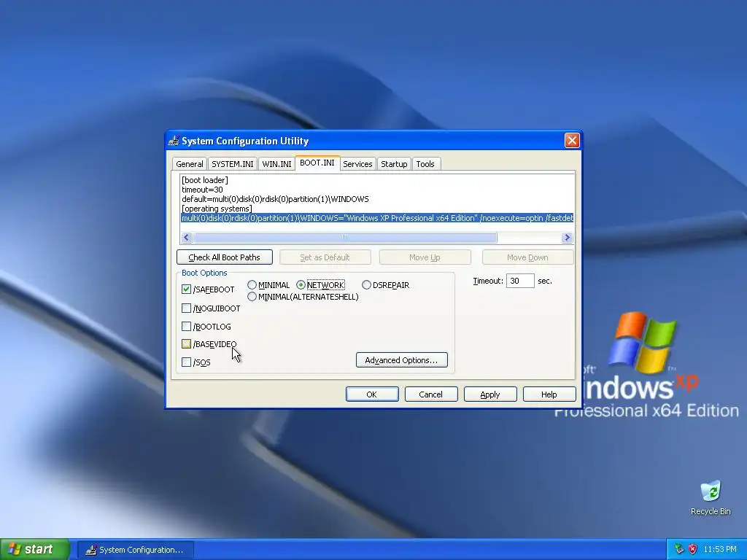Open the WIN.INI tab

pos(276,164)
